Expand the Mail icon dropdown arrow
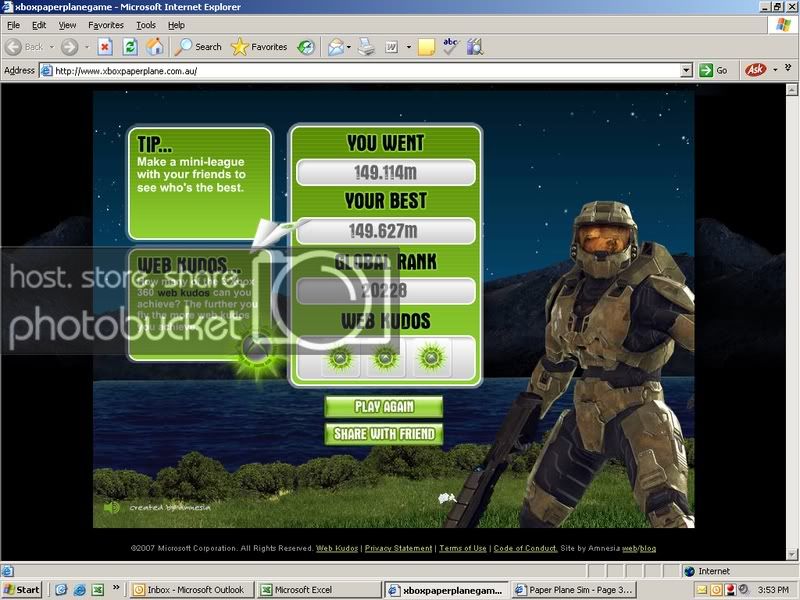The width and height of the screenshot is (800, 600). point(349,47)
